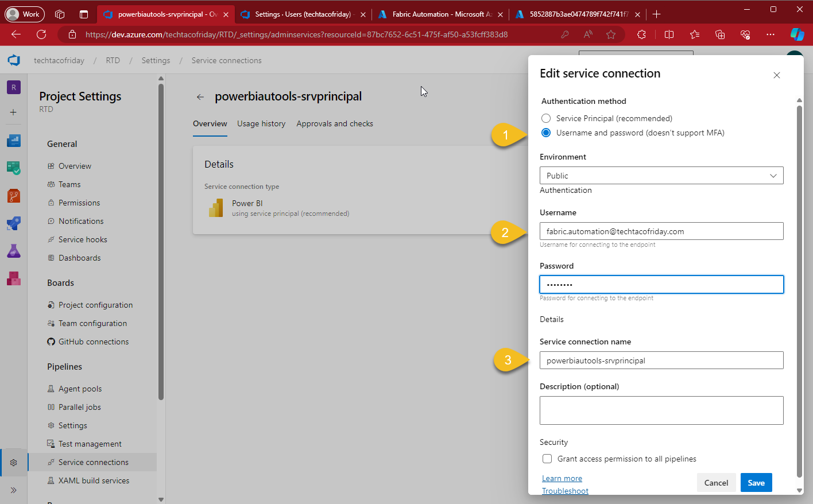Click the Project Settings gear icon
813x504 pixels.
[x=13, y=462]
